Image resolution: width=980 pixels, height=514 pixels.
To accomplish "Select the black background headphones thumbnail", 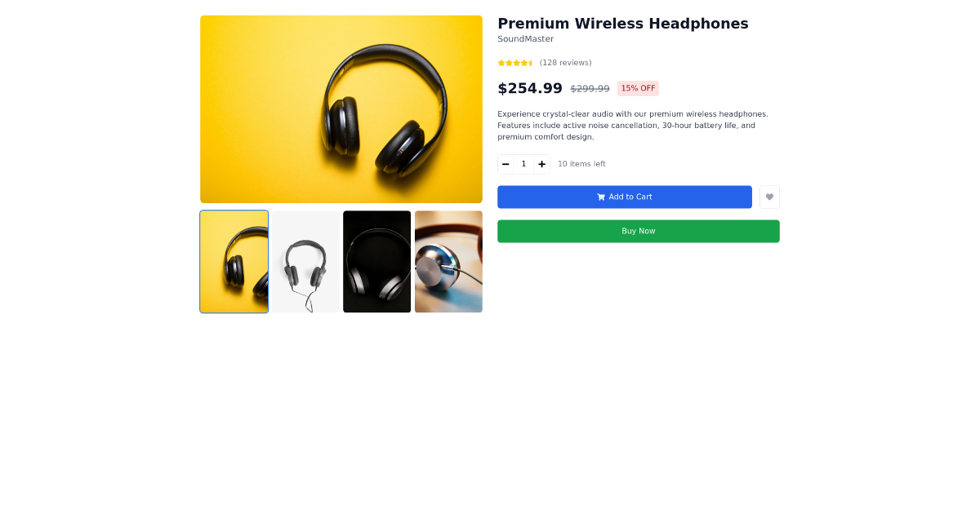I will point(376,261).
